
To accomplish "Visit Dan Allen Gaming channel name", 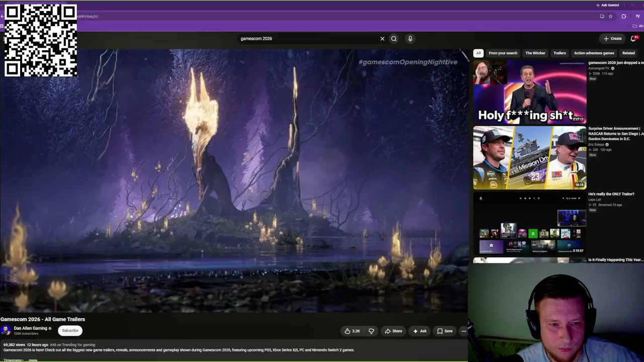I will (30, 328).
